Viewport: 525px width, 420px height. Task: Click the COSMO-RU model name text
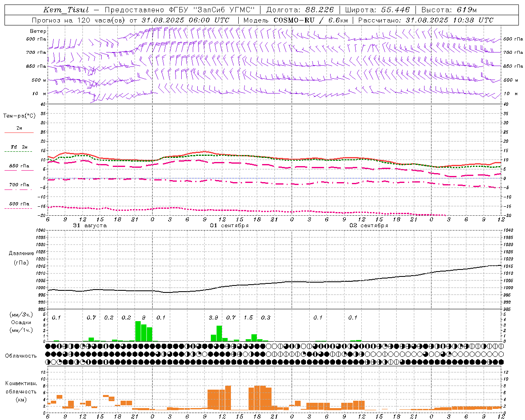(293, 20)
